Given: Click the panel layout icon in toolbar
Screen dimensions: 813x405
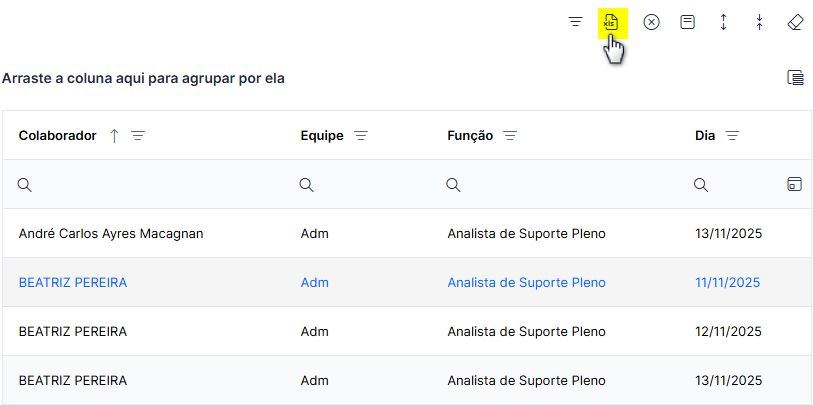Looking at the screenshot, I should [688, 22].
